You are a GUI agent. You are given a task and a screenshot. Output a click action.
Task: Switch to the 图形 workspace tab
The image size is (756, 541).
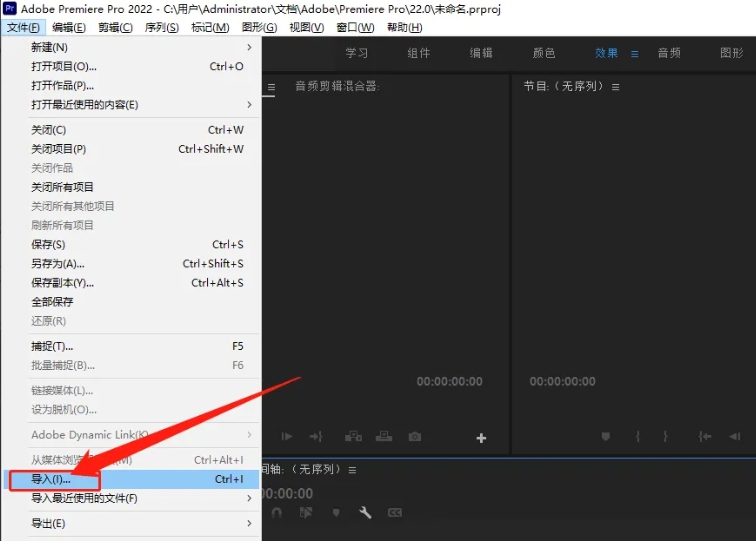pyautogui.click(x=731, y=53)
